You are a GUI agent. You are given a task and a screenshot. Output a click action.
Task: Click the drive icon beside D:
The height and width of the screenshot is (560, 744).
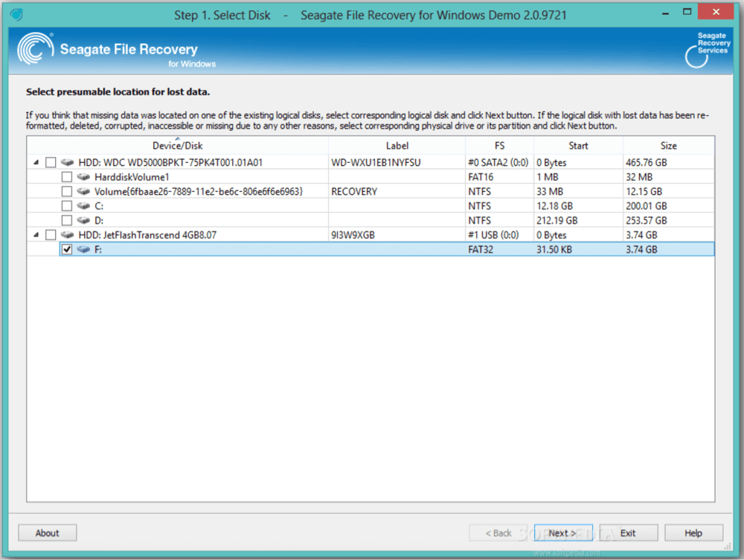click(83, 221)
